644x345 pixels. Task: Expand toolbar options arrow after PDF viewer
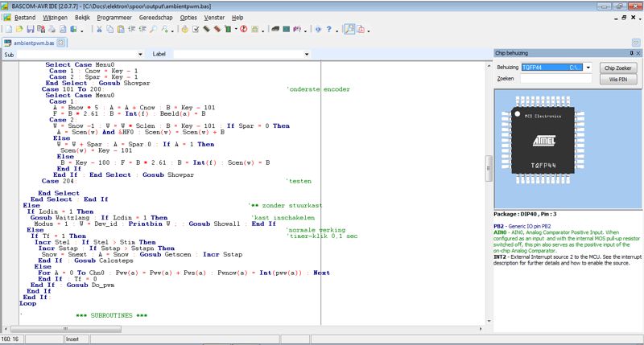click(369, 30)
